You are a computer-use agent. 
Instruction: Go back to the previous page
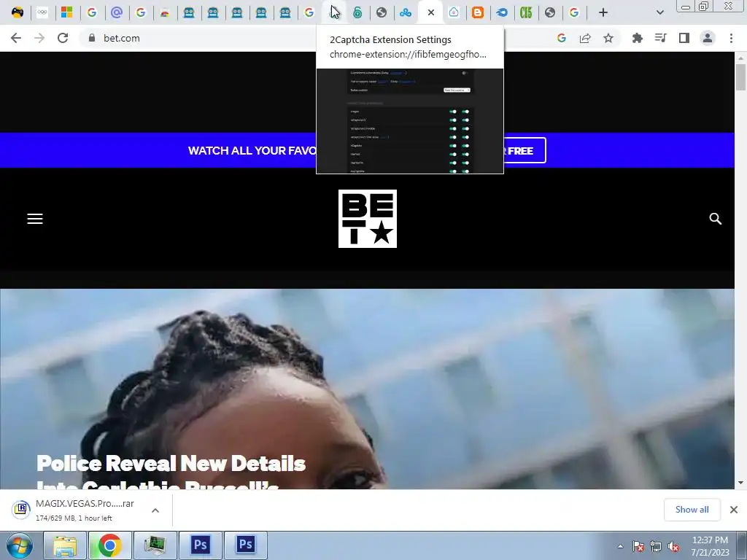point(16,38)
